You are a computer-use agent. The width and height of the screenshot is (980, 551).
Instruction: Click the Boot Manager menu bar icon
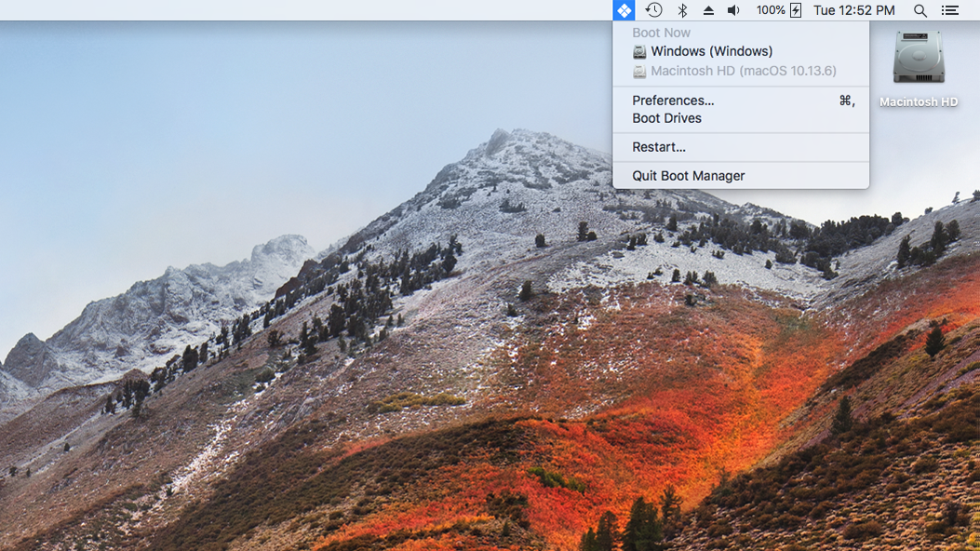point(624,10)
